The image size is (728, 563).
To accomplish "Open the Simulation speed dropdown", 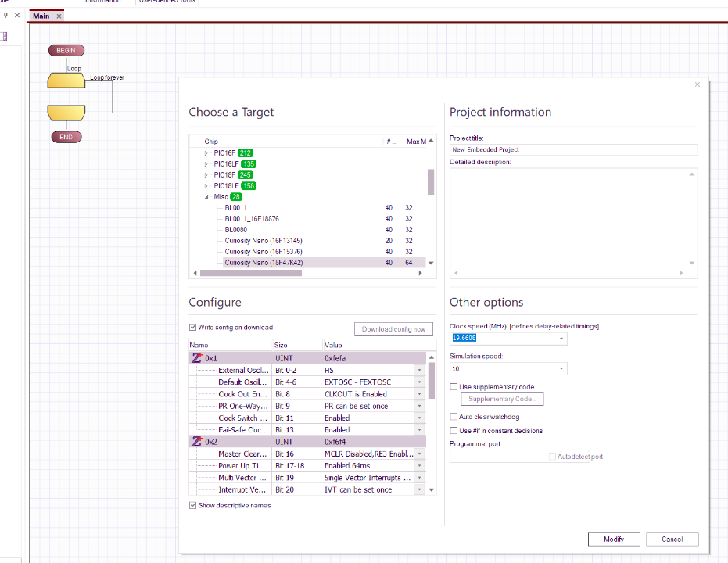I will [x=561, y=368].
